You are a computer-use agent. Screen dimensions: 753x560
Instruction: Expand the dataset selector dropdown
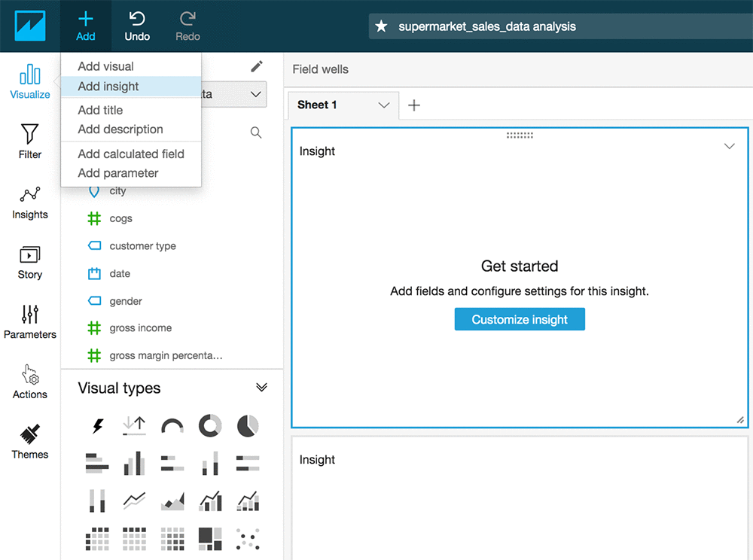256,94
